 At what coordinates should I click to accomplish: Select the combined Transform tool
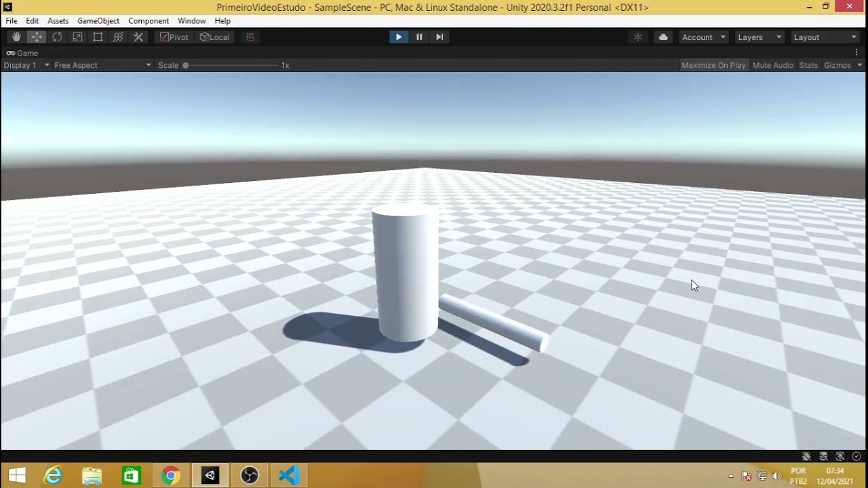click(118, 37)
